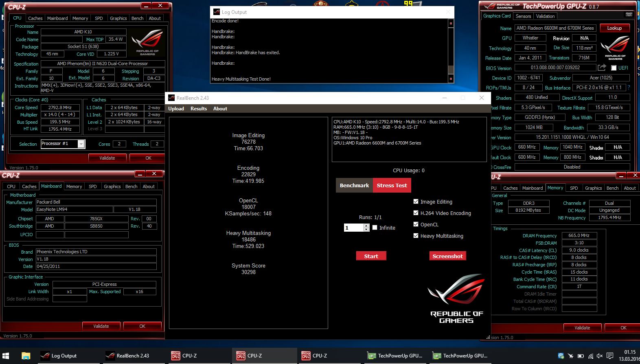Open SPD tab in the CPU-Z Mainboard window
This screenshot has height=364, width=640.
pos(93,186)
